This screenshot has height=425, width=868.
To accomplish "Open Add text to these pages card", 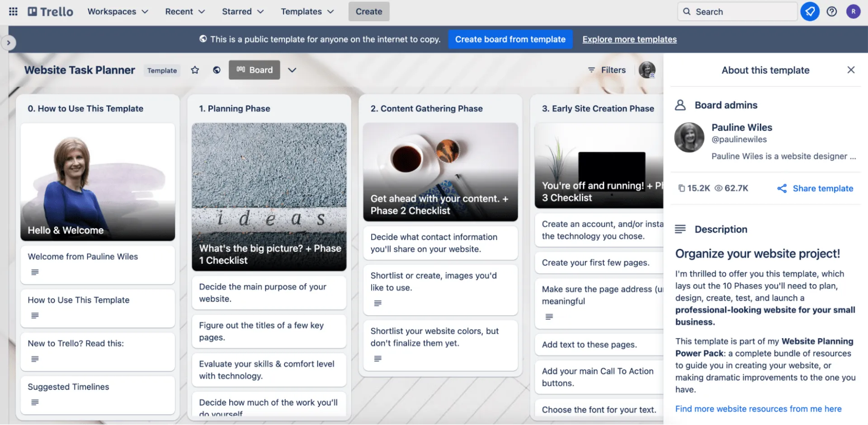I will [599, 345].
